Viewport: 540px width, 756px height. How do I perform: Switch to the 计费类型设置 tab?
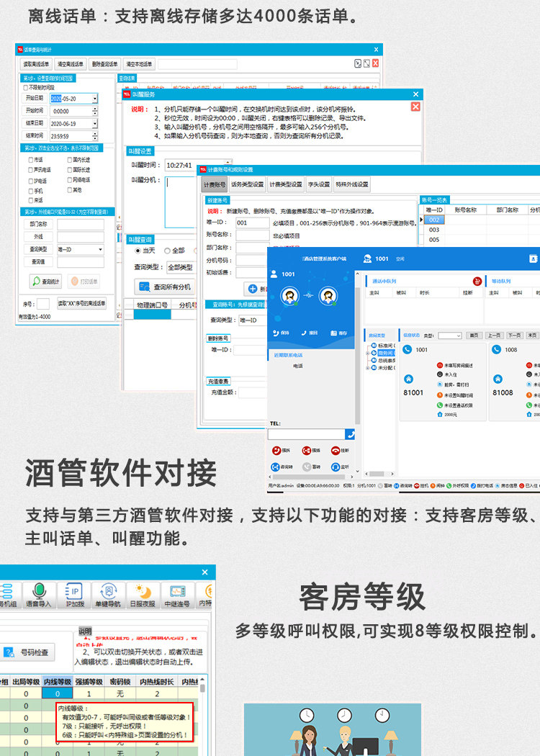point(285,184)
